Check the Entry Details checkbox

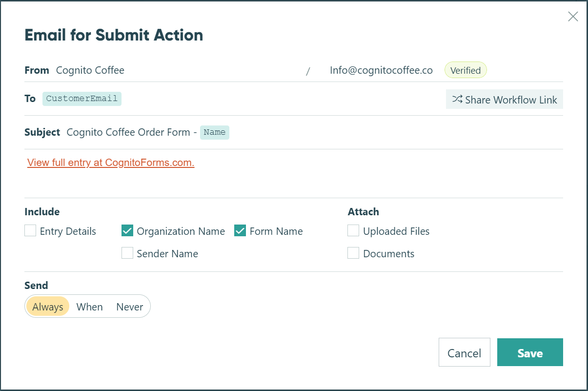tap(30, 230)
